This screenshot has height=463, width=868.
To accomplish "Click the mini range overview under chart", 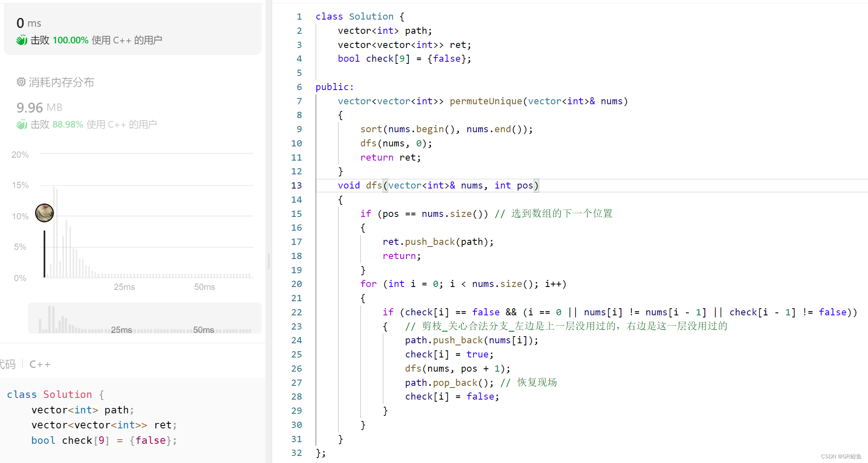I will pyautogui.click(x=144, y=318).
